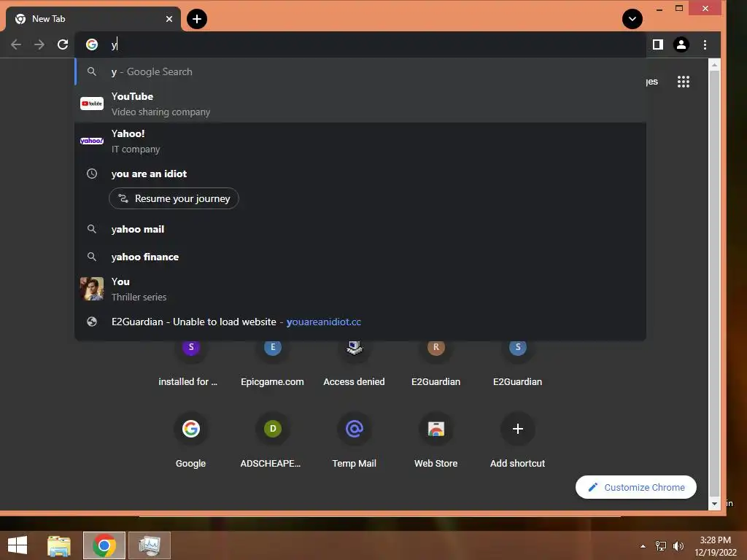Open Chrome three-dot menu
The width and height of the screenshot is (747, 560).
pos(705,44)
